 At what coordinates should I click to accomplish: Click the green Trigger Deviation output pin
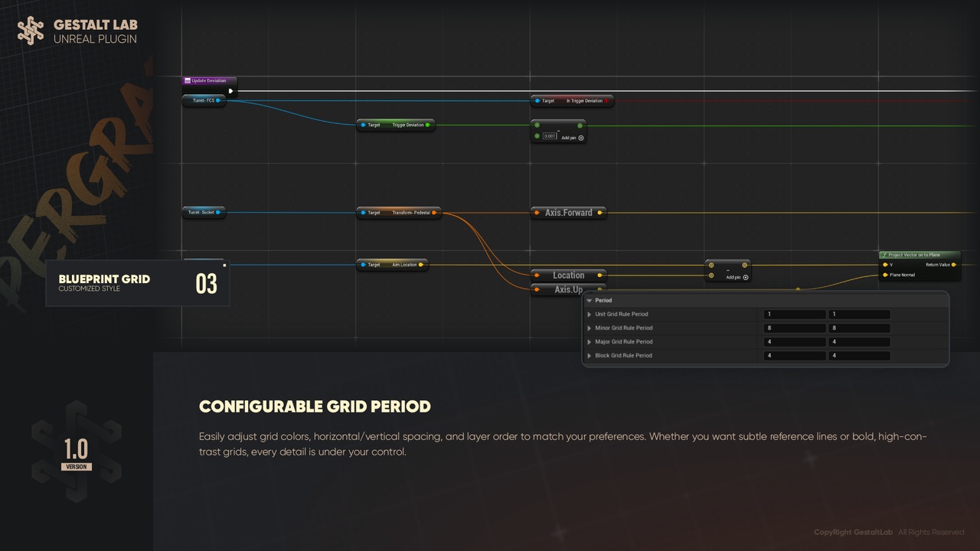(428, 125)
